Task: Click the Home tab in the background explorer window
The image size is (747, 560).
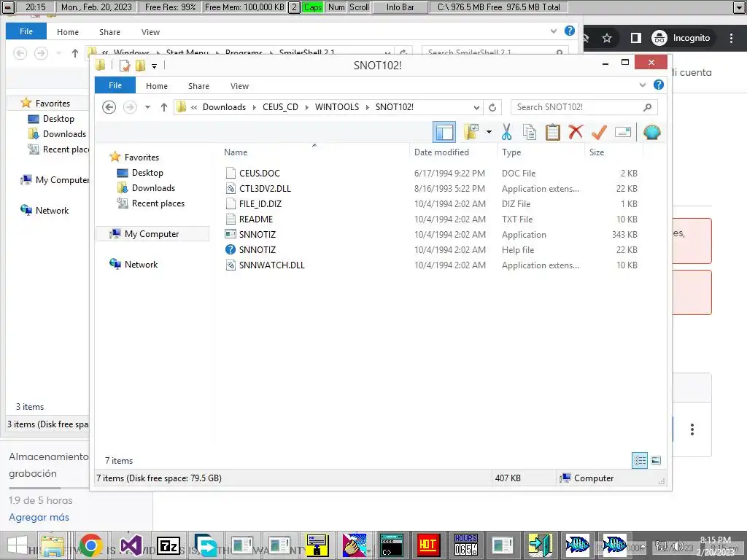Action: [x=68, y=32]
